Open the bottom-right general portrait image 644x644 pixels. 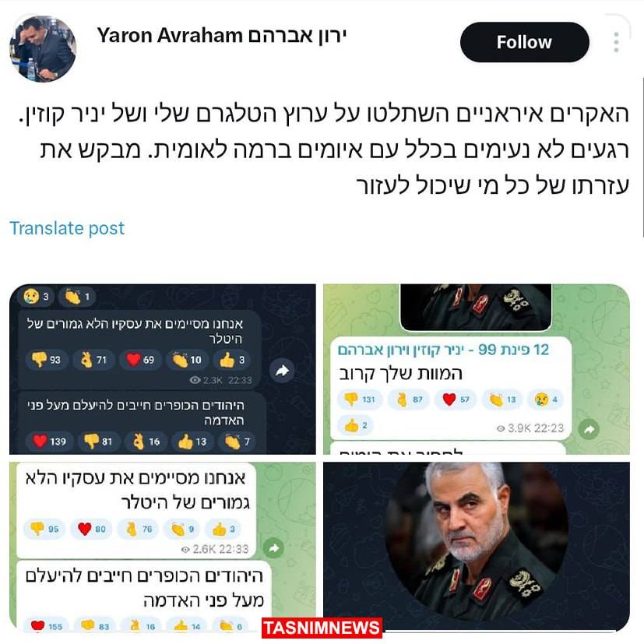pos(477,545)
